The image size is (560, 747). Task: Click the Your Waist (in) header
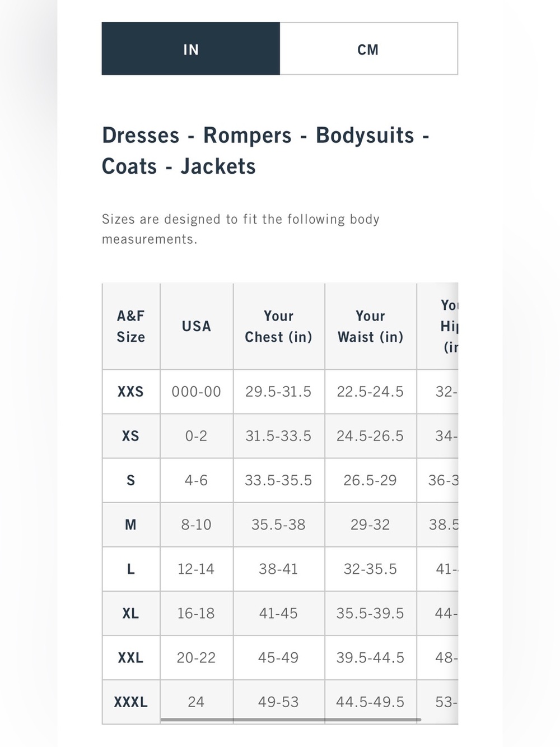click(370, 326)
